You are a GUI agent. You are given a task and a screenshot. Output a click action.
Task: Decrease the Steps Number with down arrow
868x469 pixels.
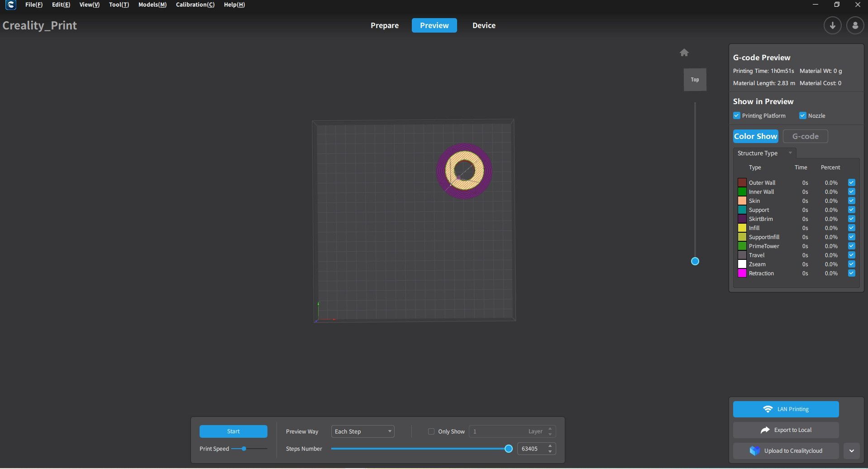tap(550, 451)
